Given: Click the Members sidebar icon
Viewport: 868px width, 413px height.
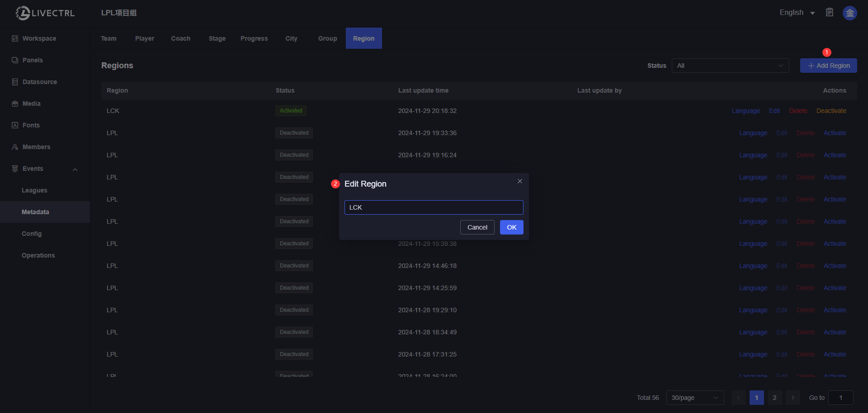Looking at the screenshot, I should [15, 147].
